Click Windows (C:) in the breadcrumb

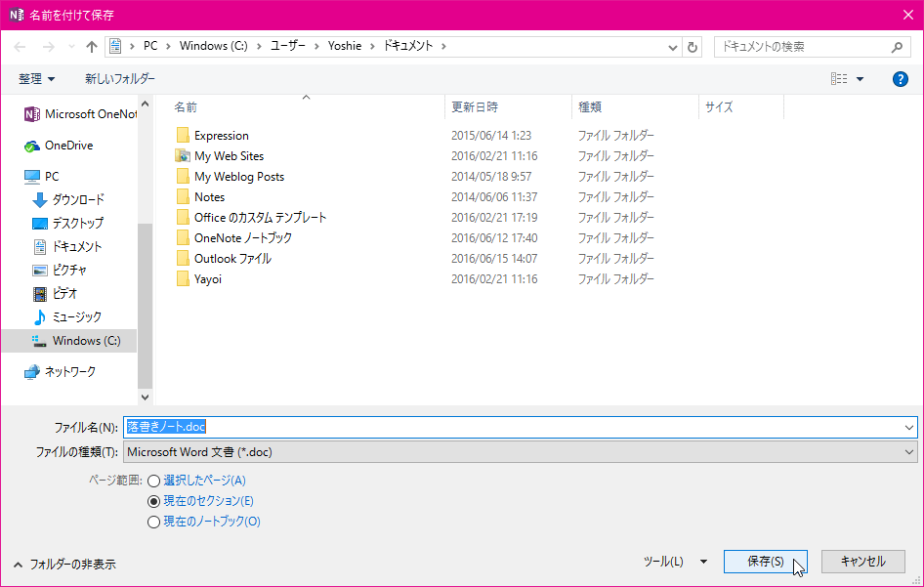(213, 46)
